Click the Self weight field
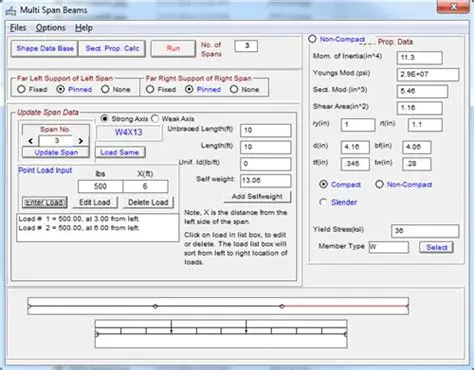This screenshot has height=370, width=474. click(265, 180)
